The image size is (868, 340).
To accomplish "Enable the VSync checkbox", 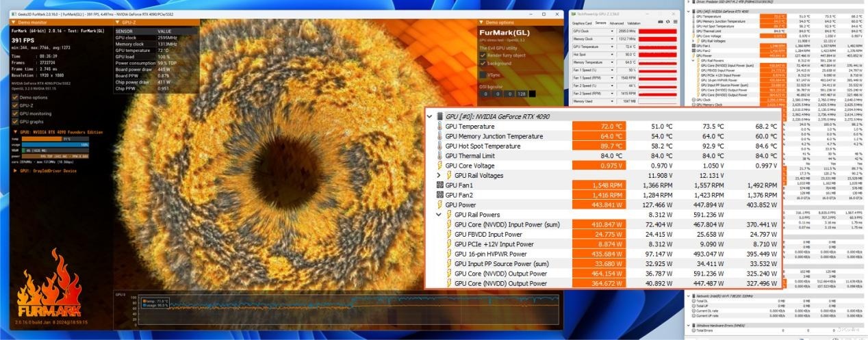I will point(483,75).
